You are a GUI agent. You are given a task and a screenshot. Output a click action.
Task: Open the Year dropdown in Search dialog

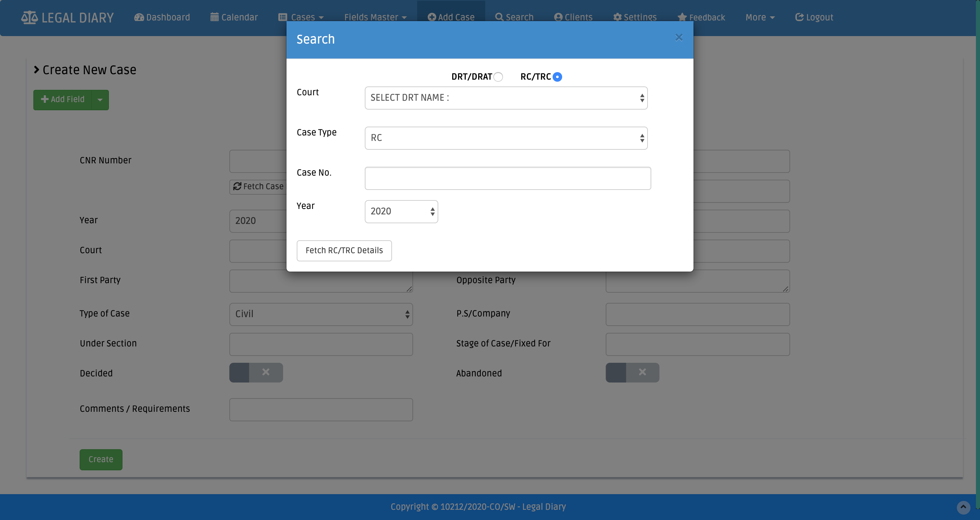[402, 211]
